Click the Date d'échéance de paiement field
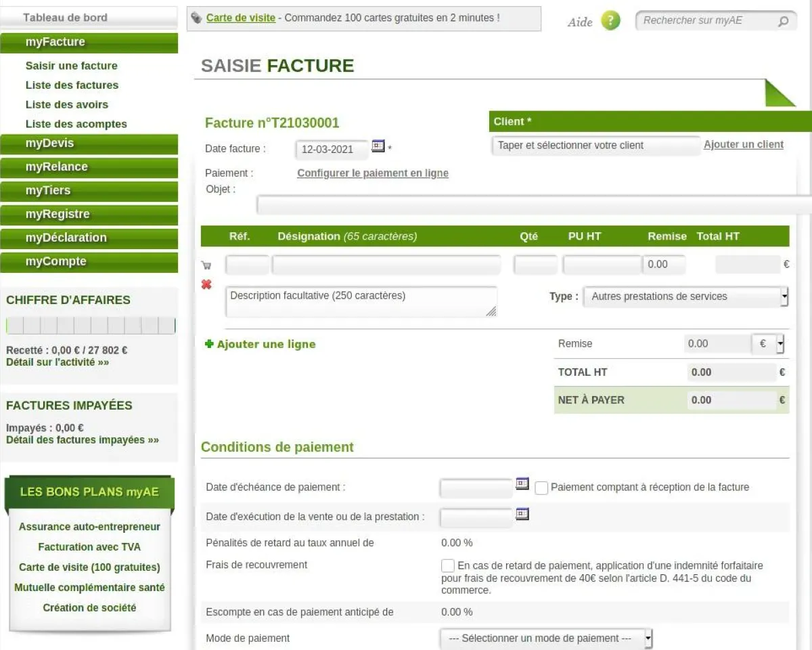This screenshot has width=812, height=650. pyautogui.click(x=476, y=488)
